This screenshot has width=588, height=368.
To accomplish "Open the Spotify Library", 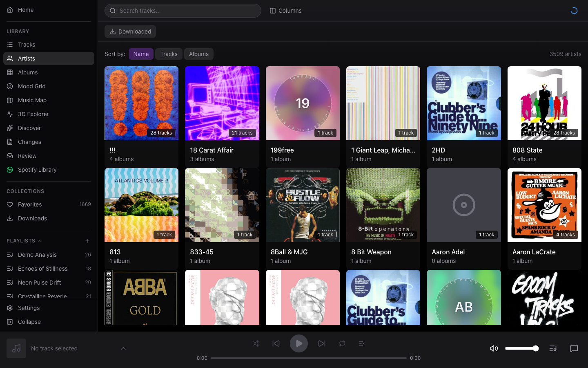I will click(37, 170).
